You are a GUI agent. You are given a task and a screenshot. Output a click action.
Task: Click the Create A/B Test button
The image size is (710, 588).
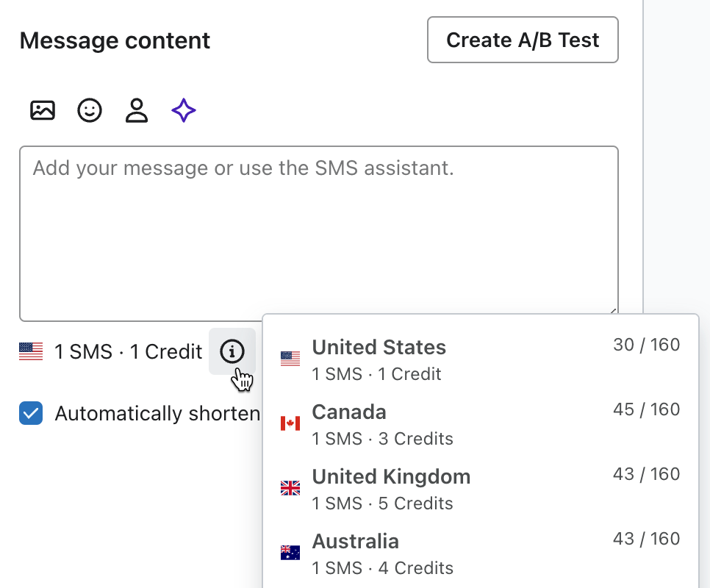[523, 40]
